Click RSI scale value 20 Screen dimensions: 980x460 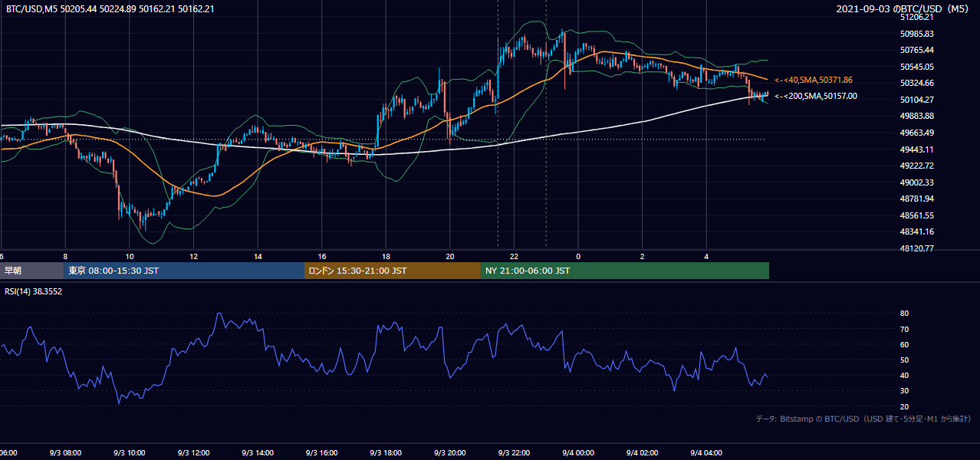click(x=904, y=406)
